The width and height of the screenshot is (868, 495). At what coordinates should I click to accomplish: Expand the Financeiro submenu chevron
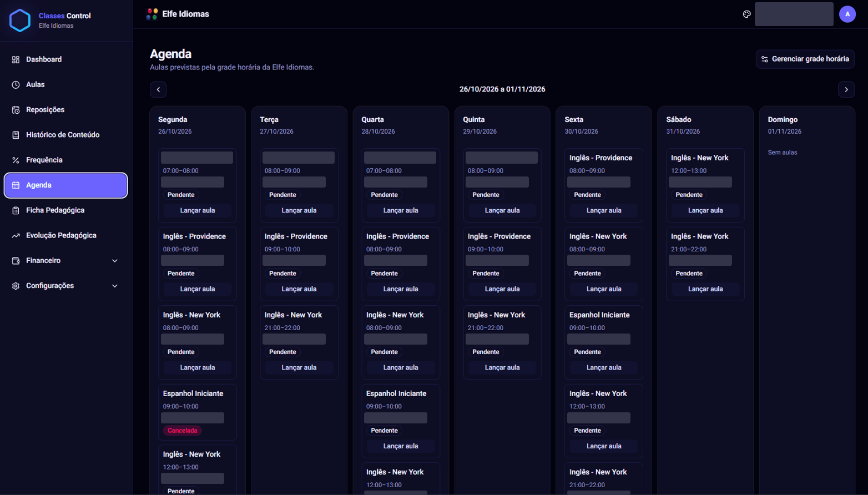click(115, 261)
